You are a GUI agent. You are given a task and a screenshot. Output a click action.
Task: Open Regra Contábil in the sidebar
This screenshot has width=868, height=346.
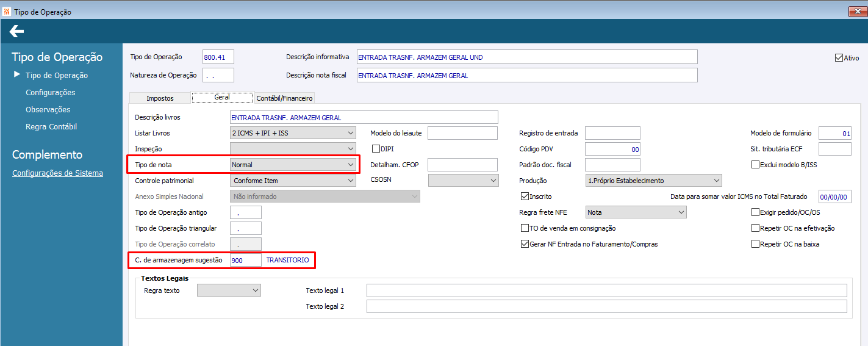(51, 127)
